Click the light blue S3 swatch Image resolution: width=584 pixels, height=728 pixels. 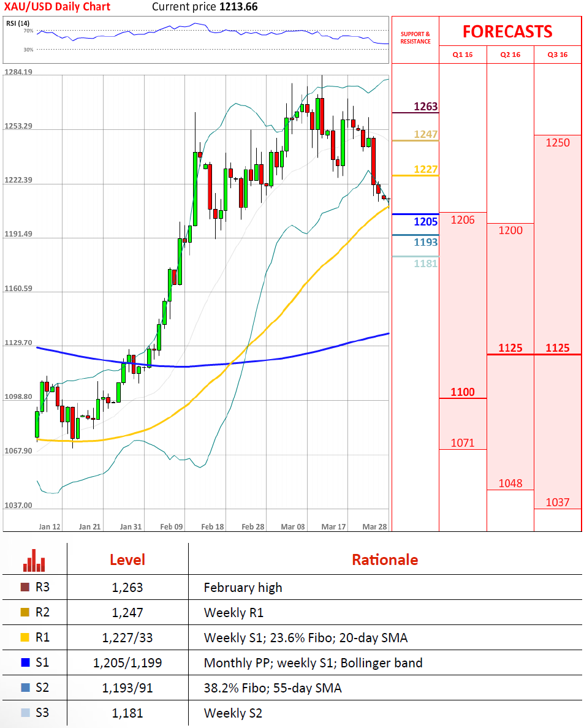pos(25,713)
